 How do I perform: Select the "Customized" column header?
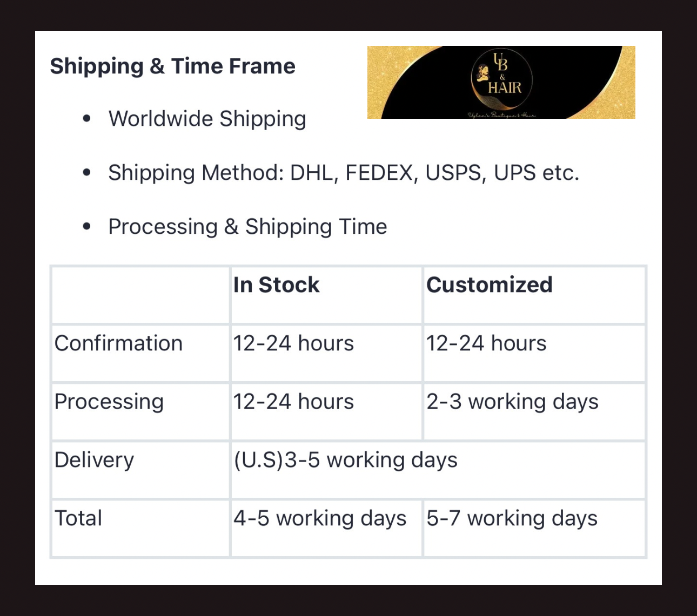click(489, 285)
